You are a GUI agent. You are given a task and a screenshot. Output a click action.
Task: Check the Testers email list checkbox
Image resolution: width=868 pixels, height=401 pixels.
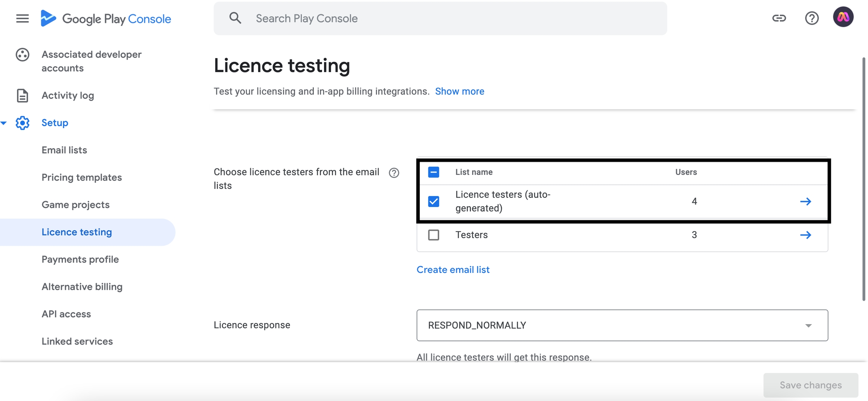pos(434,235)
